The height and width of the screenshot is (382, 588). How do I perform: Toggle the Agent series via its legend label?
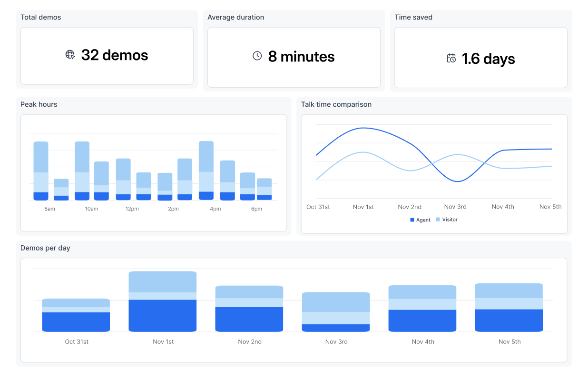tap(423, 220)
